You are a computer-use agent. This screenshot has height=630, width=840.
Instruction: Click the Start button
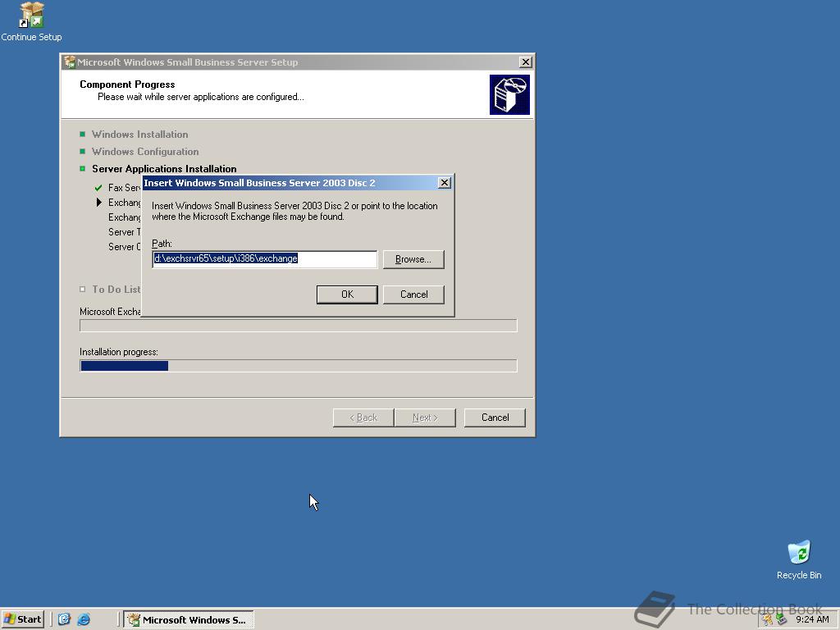(x=22, y=619)
